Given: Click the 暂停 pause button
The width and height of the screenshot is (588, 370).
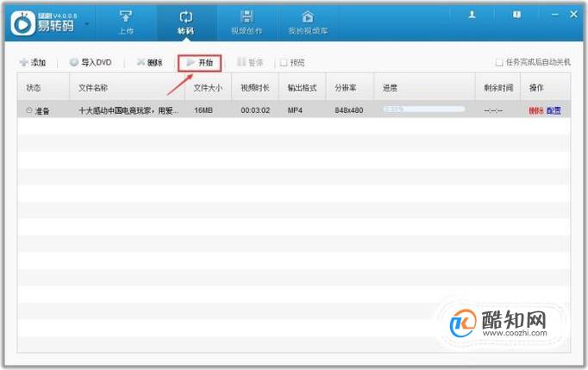Looking at the screenshot, I should 250,62.
